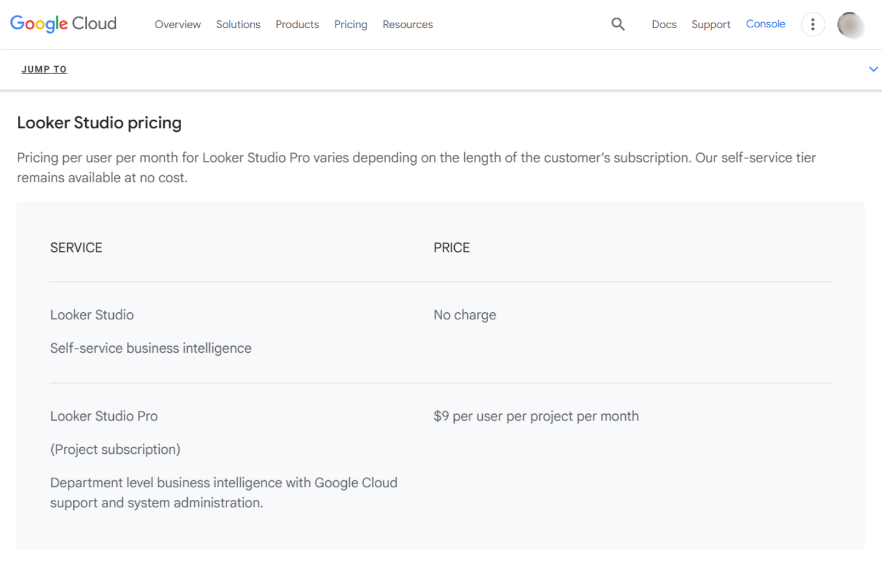Select the 'Looker Studio pricing' heading
The height and width of the screenshot is (588, 882).
(x=100, y=123)
